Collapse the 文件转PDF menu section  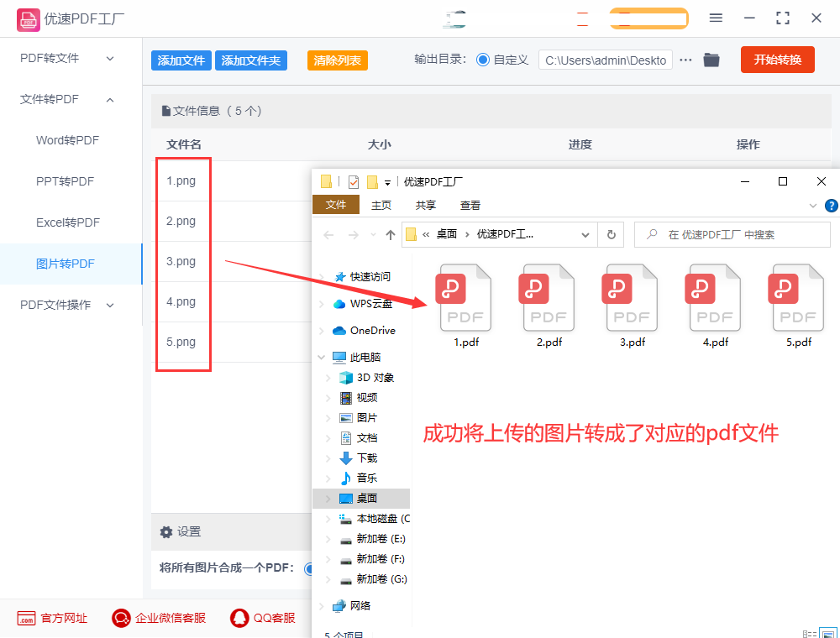(x=110, y=100)
